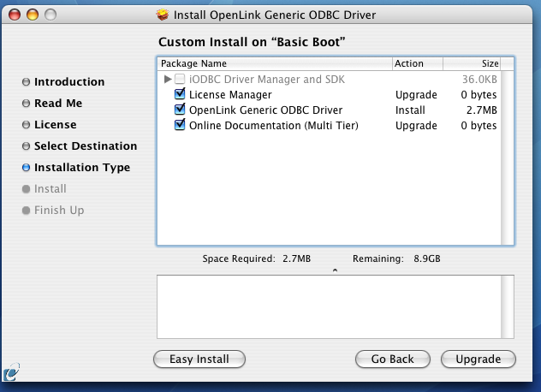Uncheck the License Manager checkbox
The height and width of the screenshot is (392, 541).
pyautogui.click(x=180, y=95)
